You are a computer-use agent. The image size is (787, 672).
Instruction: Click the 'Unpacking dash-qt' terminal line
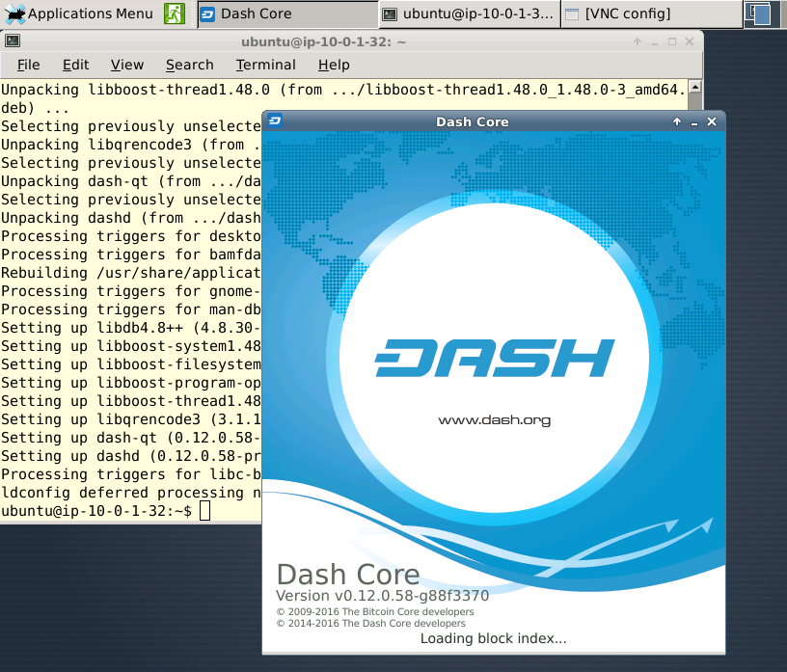[x=131, y=181]
